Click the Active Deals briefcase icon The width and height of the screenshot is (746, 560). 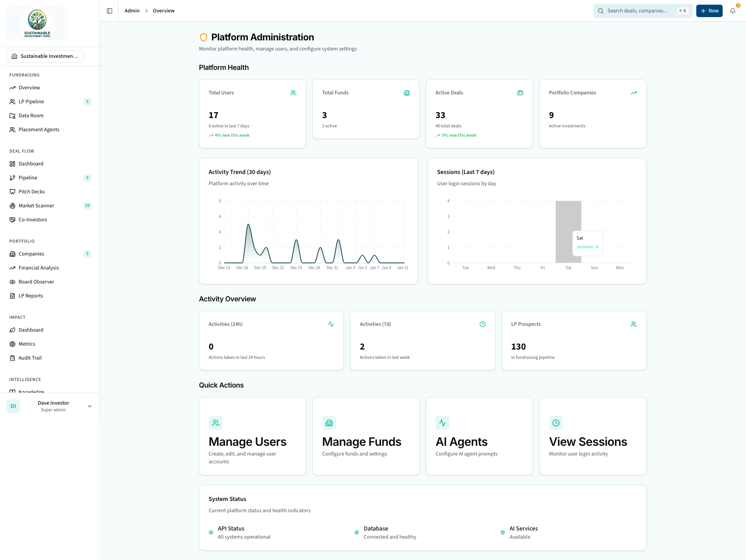[520, 93]
